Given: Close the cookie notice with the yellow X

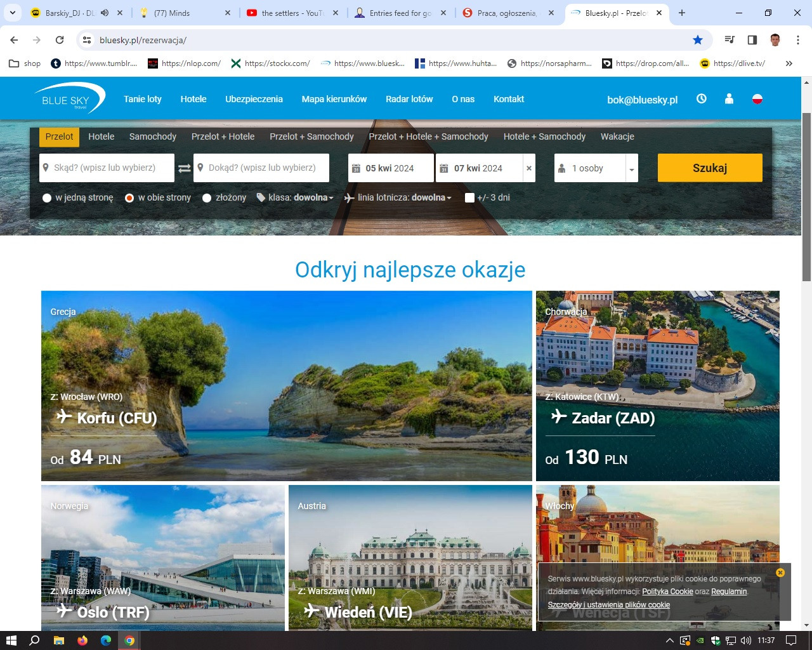Looking at the screenshot, I should [780, 573].
